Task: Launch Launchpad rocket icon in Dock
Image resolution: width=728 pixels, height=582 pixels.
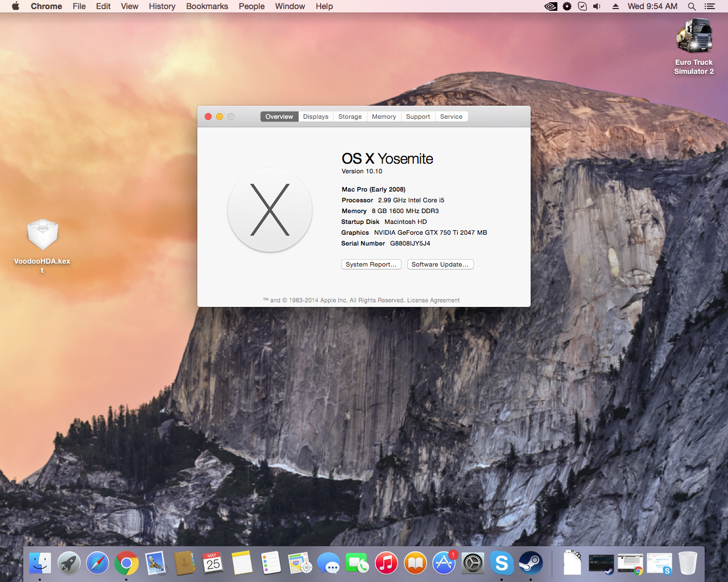Action: point(69,563)
